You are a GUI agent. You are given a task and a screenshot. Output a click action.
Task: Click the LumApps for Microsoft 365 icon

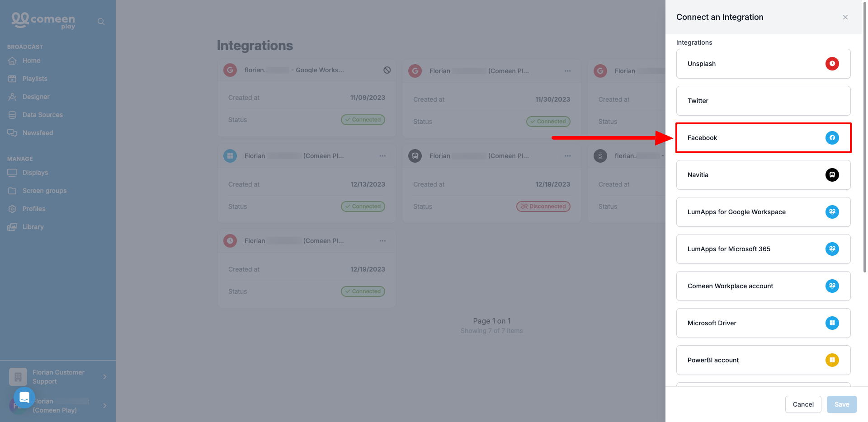(x=832, y=249)
